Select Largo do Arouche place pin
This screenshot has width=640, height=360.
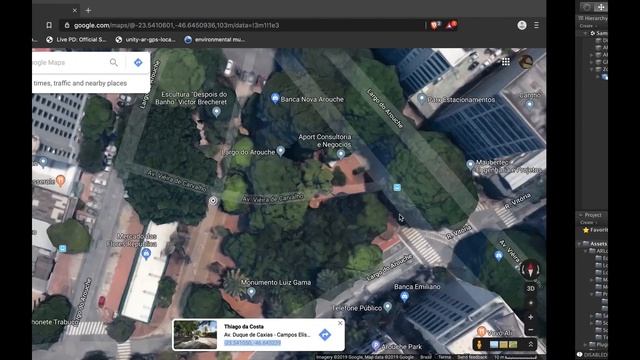pyautogui.click(x=280, y=151)
